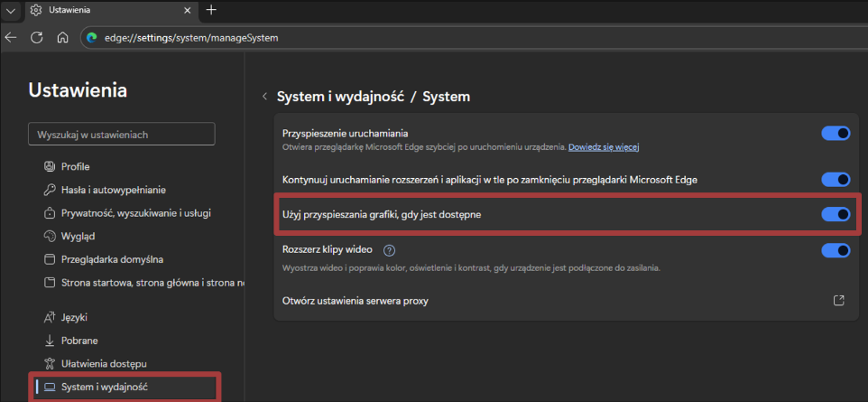The height and width of the screenshot is (402, 868).
Task: Click the laptop icon for System i wydajność
Action: pyautogui.click(x=50, y=387)
